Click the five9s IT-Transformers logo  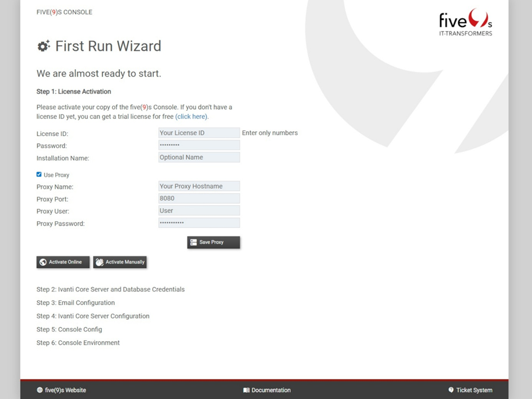[x=466, y=23]
